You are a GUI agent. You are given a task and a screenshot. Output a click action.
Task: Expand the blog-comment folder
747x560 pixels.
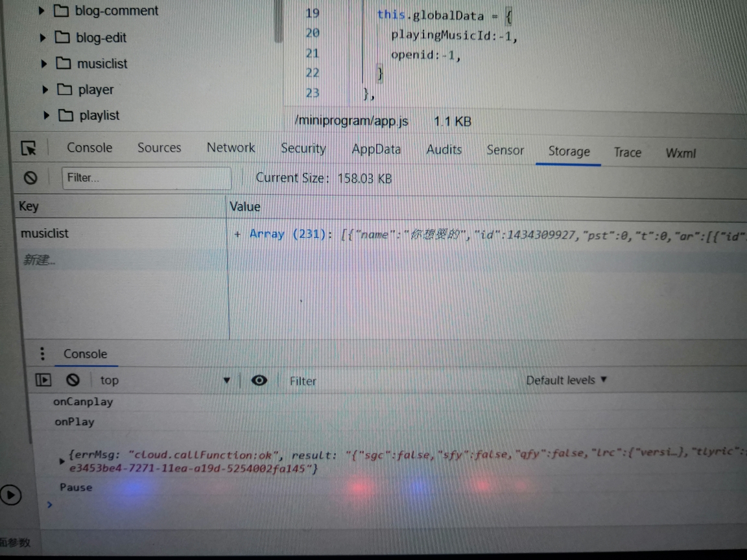tap(41, 10)
